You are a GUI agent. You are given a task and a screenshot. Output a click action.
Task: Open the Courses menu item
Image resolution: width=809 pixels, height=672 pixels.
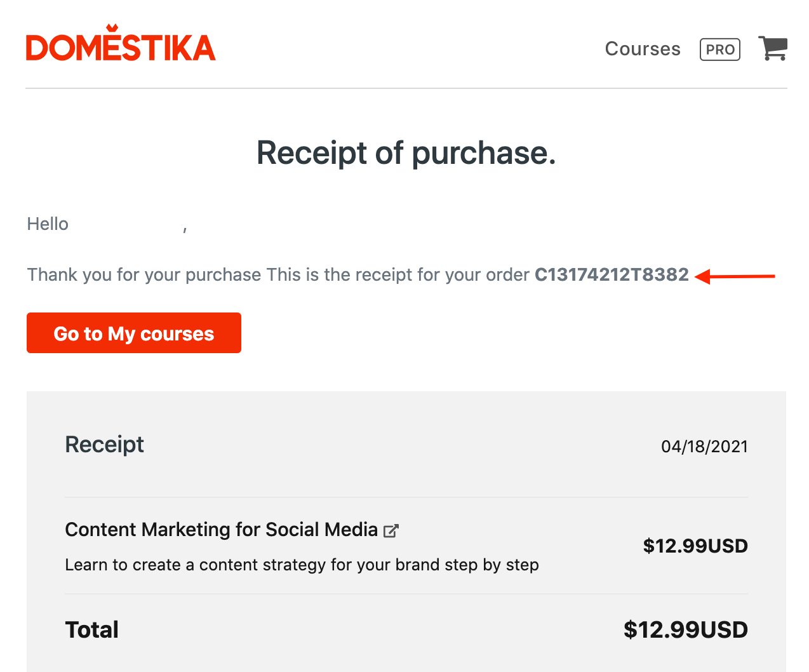click(x=643, y=49)
